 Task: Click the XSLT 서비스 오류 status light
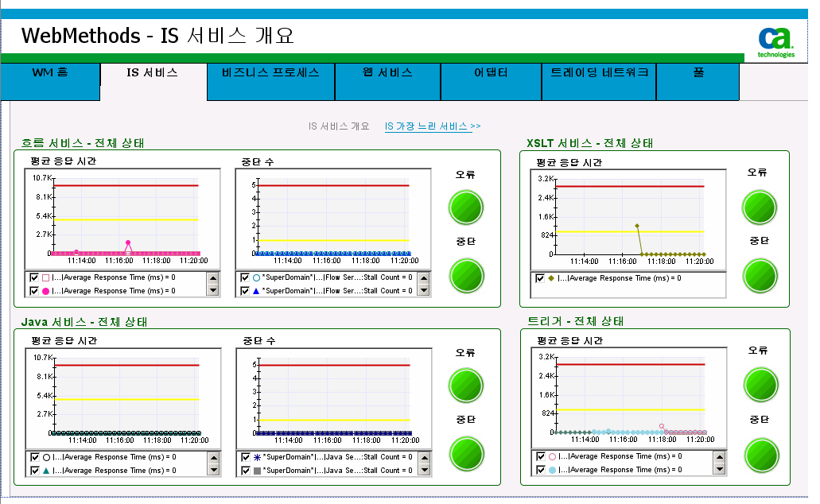[x=760, y=207]
